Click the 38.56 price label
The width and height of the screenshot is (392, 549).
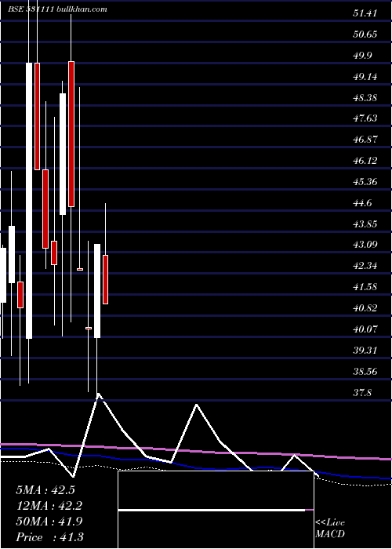coord(365,371)
